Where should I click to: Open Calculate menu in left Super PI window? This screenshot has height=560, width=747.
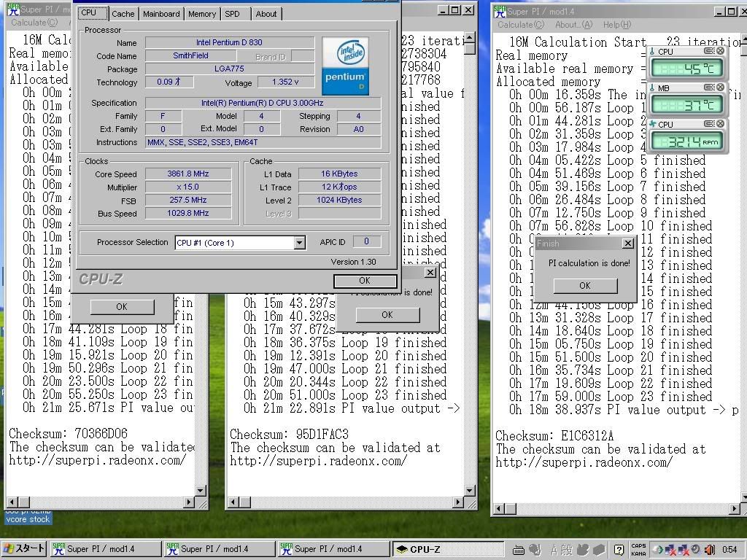tap(34, 23)
